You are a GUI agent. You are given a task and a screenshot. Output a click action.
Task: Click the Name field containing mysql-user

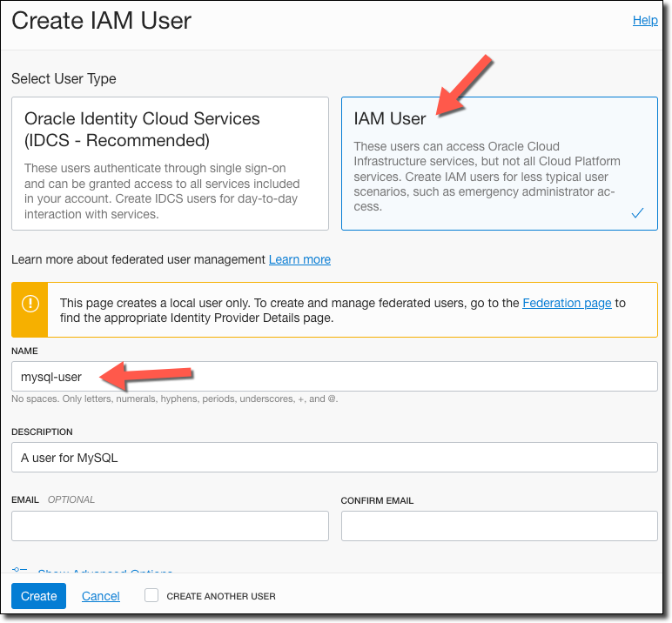point(334,376)
